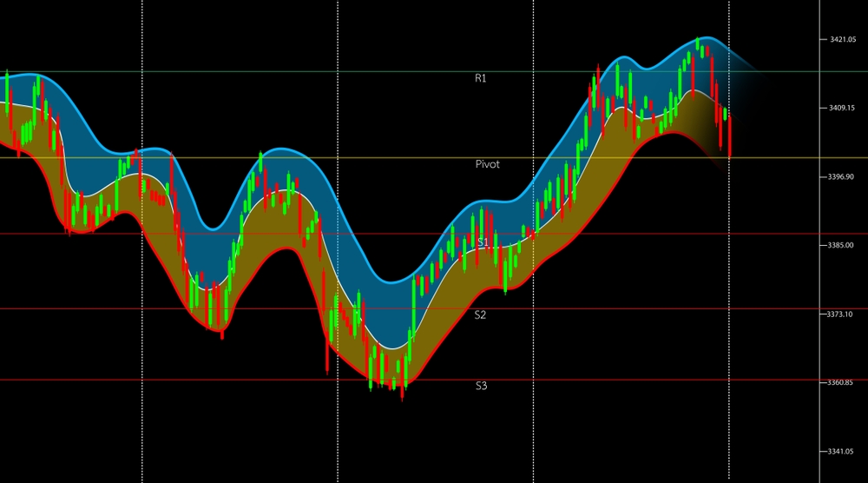Select the 3385.00 price axis label

(x=842, y=245)
